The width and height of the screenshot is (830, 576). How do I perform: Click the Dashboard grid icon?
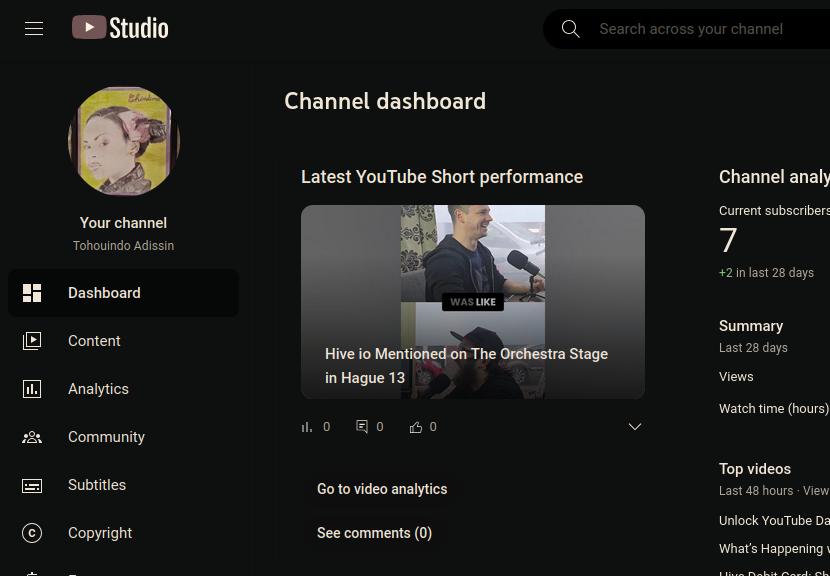pos(32,293)
